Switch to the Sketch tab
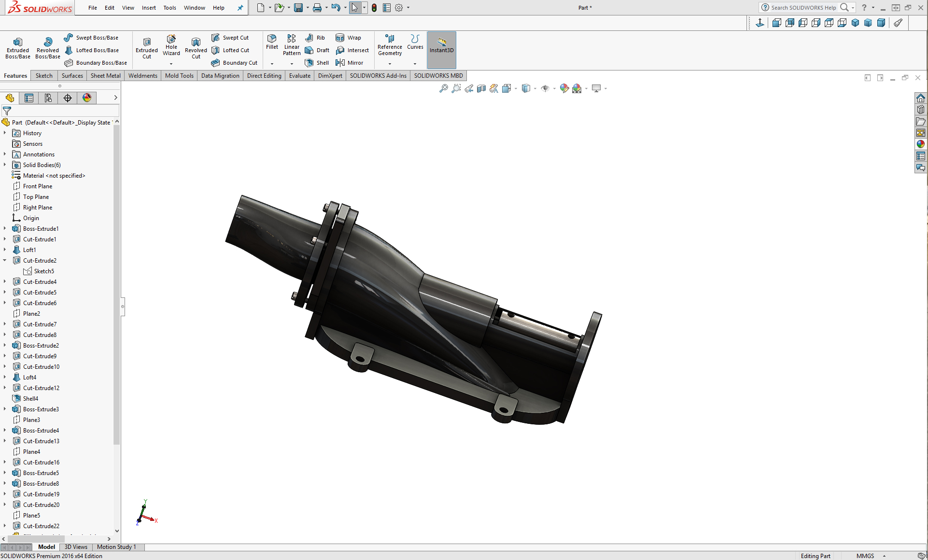The image size is (928, 560). pos(44,76)
